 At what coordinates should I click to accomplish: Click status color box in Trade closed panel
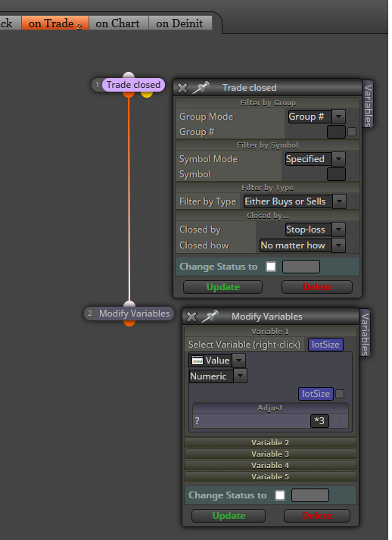[x=301, y=267]
